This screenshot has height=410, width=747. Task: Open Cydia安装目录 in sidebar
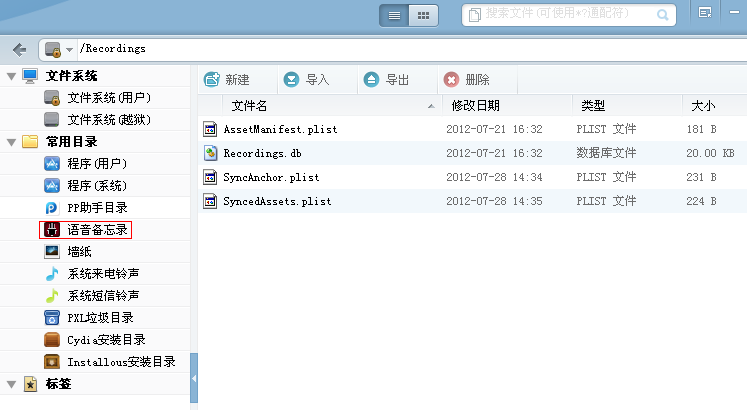pyautogui.click(x=106, y=340)
